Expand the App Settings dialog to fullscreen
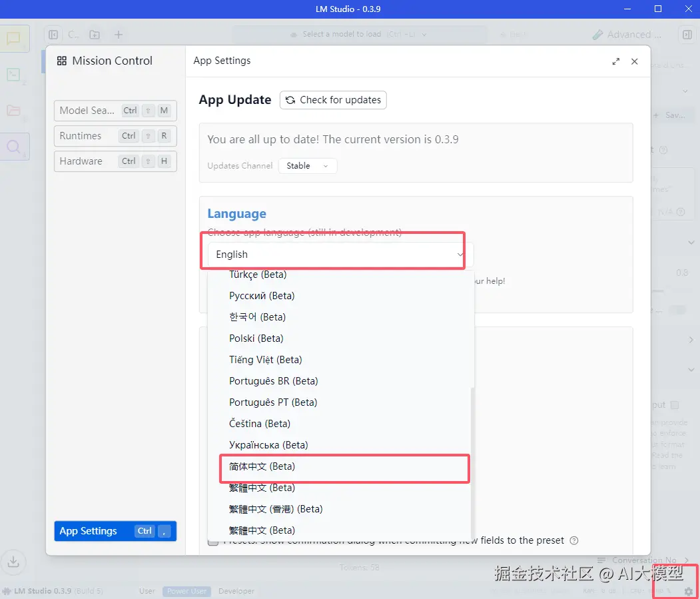 (x=616, y=61)
